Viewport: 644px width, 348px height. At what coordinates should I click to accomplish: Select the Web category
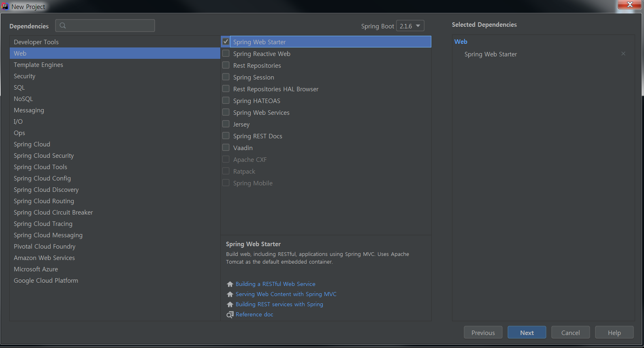pyautogui.click(x=115, y=53)
